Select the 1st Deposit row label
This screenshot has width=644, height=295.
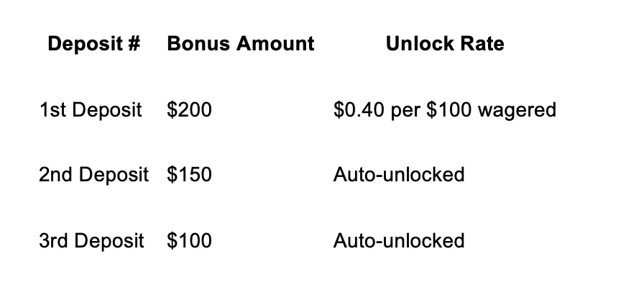91,110
